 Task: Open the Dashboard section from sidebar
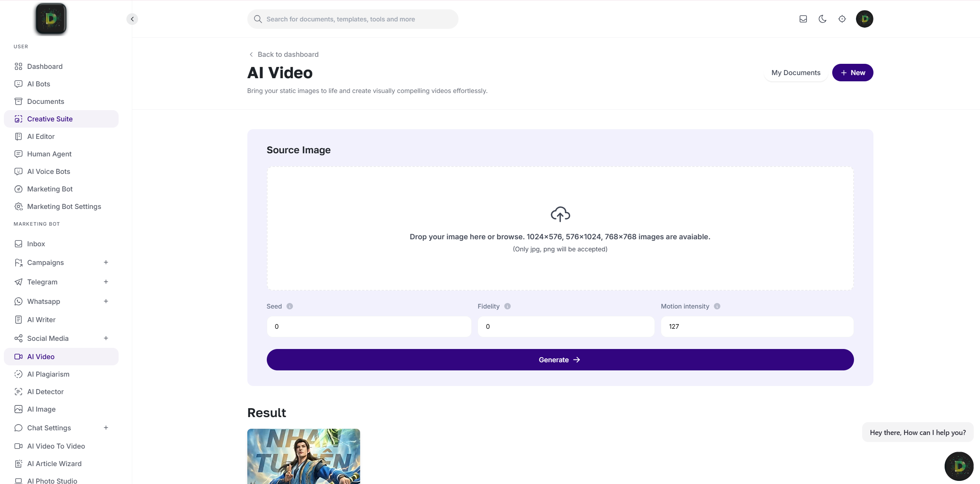(45, 66)
